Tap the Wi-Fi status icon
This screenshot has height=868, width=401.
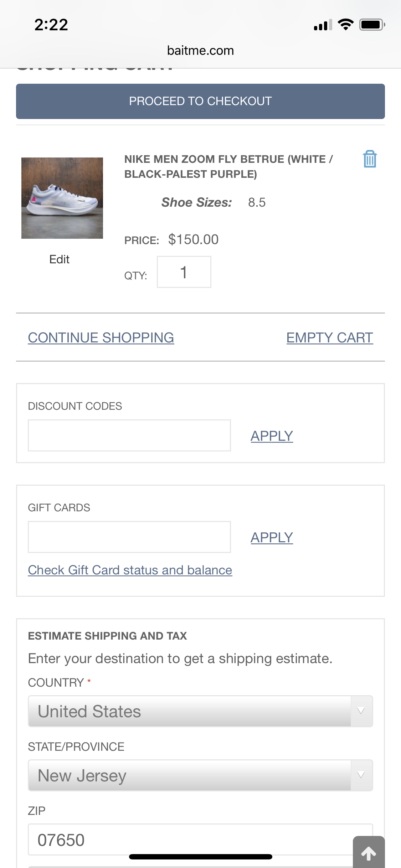(x=345, y=25)
